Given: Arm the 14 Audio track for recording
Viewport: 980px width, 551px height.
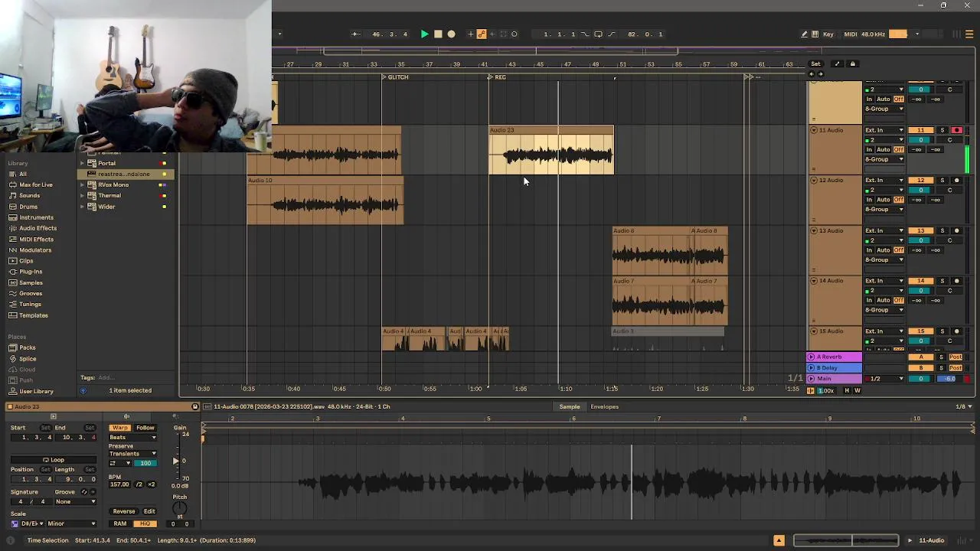Looking at the screenshot, I should (x=956, y=281).
